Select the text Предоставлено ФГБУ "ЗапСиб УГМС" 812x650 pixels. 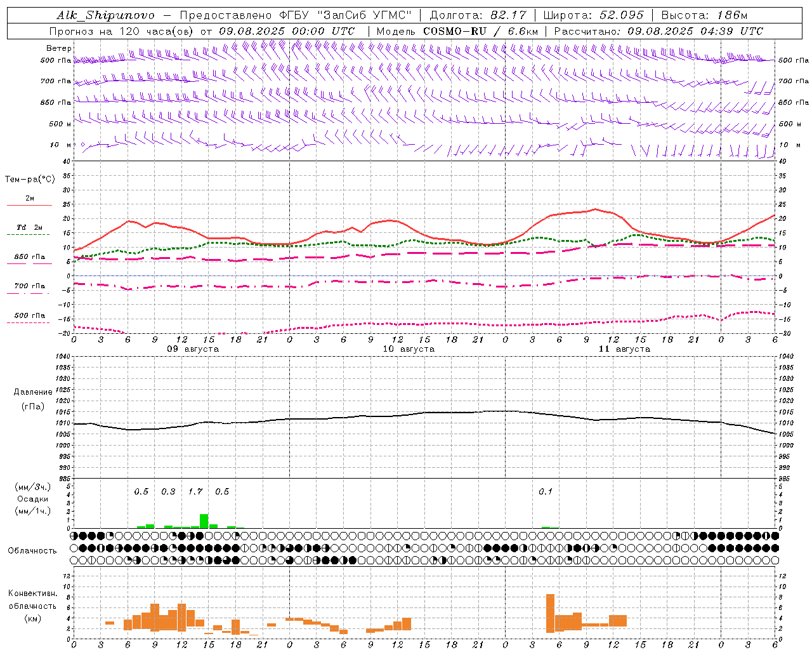pos(296,15)
